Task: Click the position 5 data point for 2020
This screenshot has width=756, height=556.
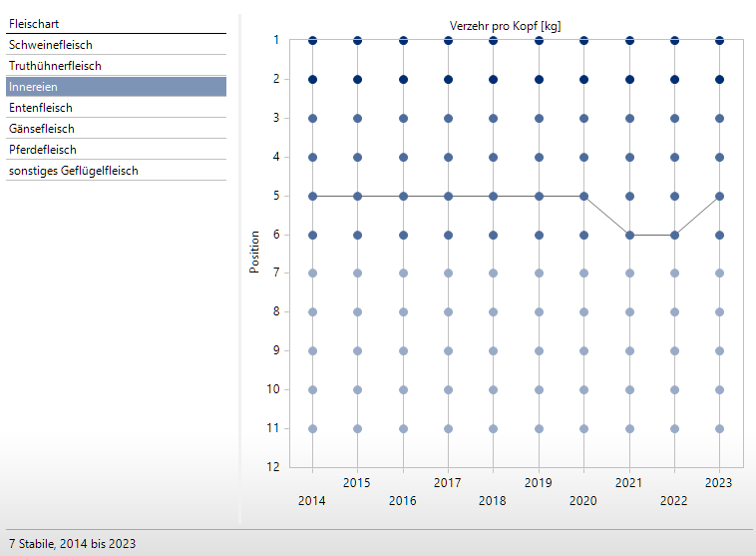Action: pyautogui.click(x=584, y=197)
